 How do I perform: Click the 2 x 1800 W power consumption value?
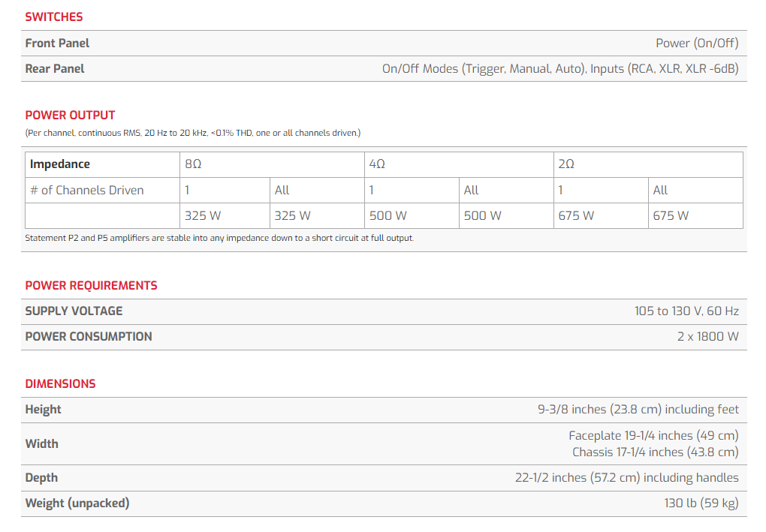pyautogui.click(x=707, y=336)
